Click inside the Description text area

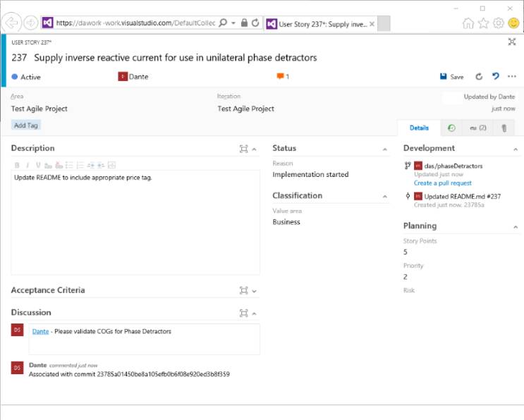tap(135, 223)
